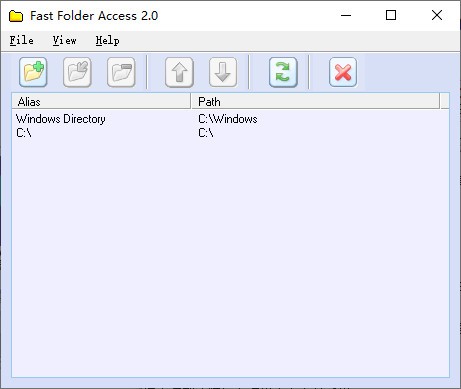461x389 pixels.
Task: Sort by the Path column header
Action: pyautogui.click(x=316, y=101)
